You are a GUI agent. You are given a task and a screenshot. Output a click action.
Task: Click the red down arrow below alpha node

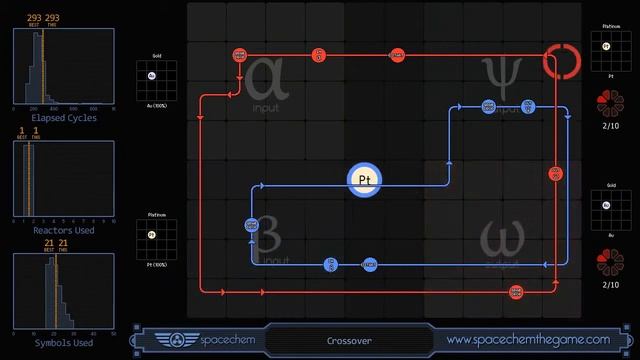tap(240, 78)
